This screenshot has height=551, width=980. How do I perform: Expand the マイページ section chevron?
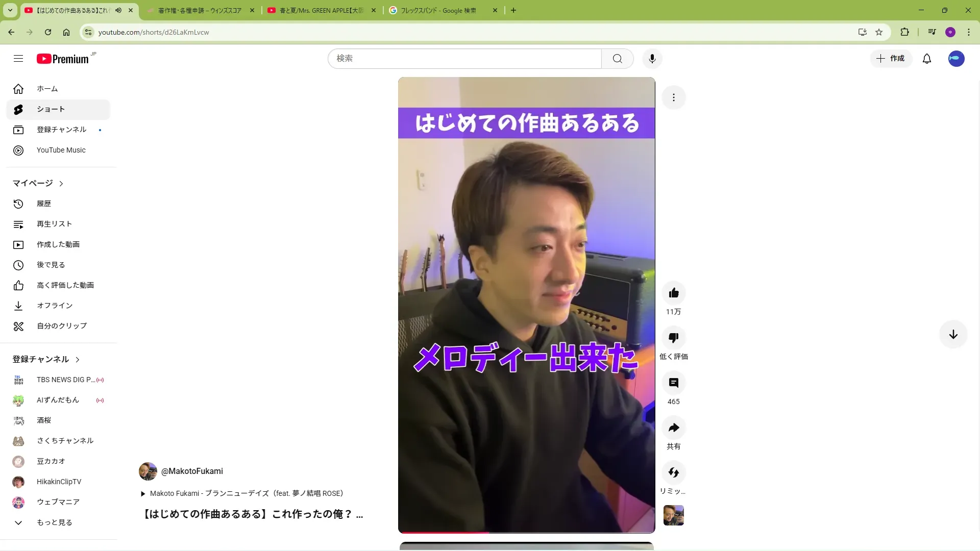click(x=61, y=184)
